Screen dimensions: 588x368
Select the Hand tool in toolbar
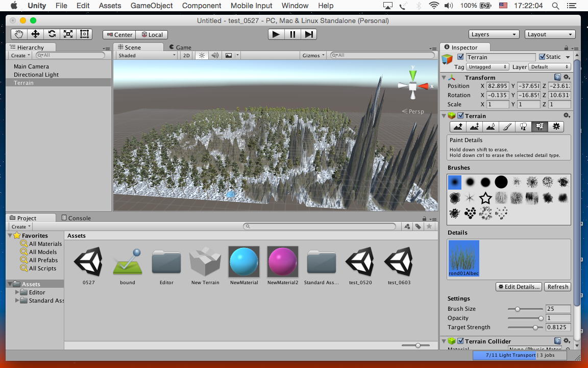pos(19,34)
